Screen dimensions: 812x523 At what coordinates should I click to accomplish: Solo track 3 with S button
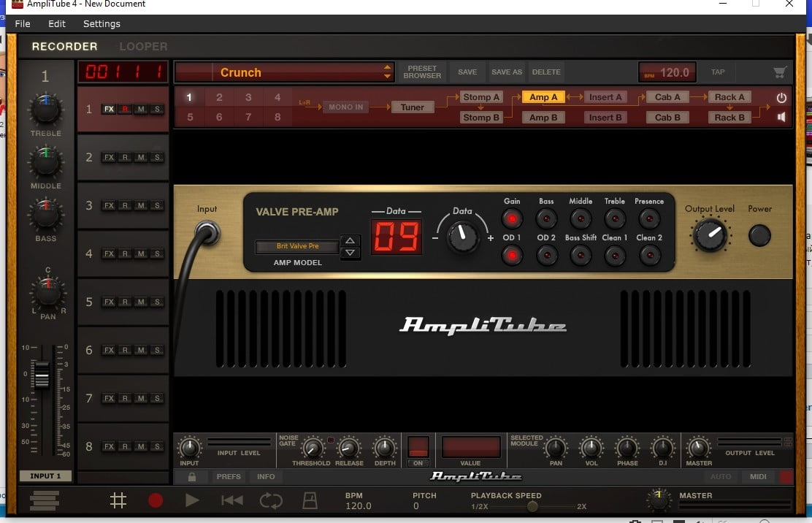(157, 205)
